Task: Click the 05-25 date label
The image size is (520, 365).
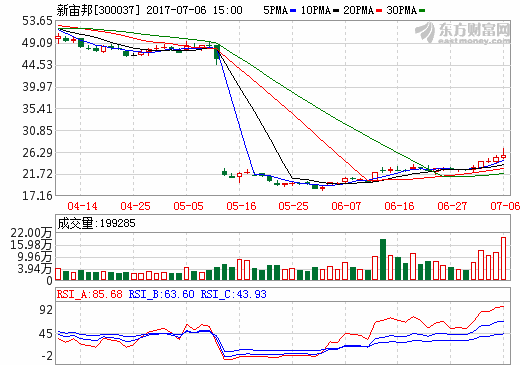Action: (x=293, y=206)
